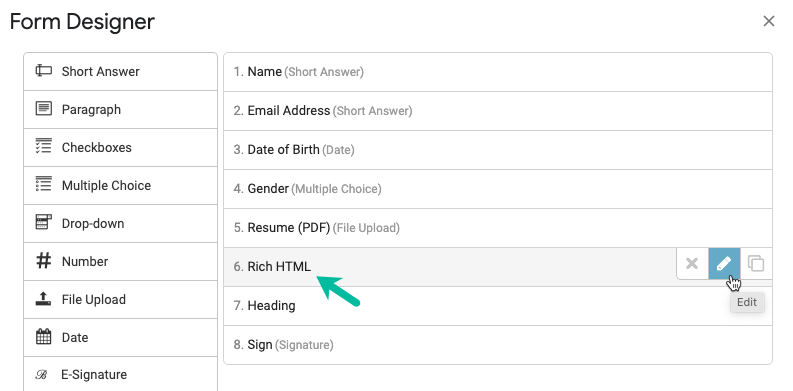The height and width of the screenshot is (391, 793).
Task: Close the Form Designer dialog
Action: tap(769, 21)
